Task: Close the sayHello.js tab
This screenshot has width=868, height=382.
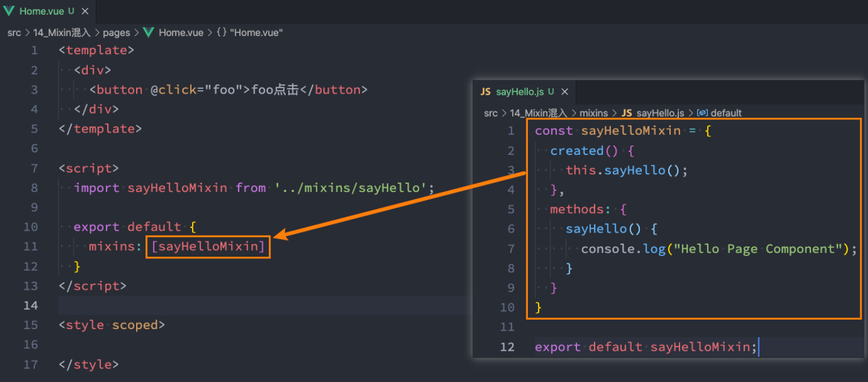Action: (565, 92)
